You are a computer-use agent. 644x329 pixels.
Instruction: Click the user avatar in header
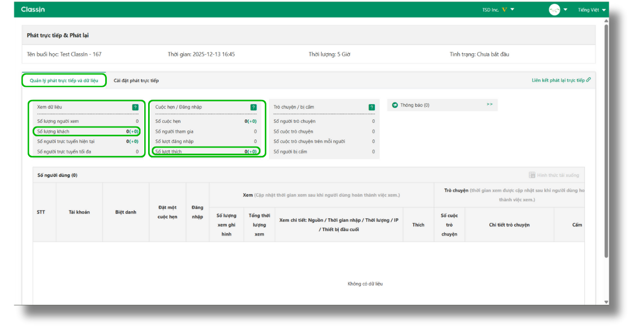(554, 10)
